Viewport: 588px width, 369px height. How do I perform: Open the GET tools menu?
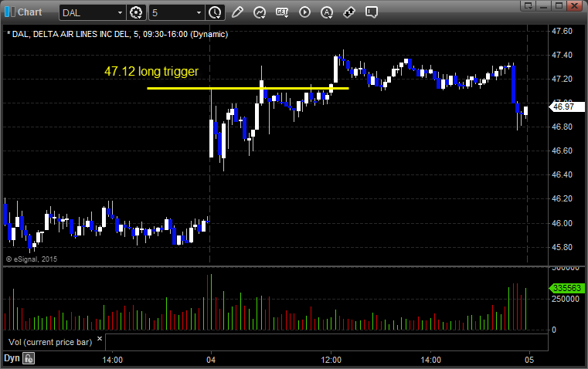(x=282, y=12)
